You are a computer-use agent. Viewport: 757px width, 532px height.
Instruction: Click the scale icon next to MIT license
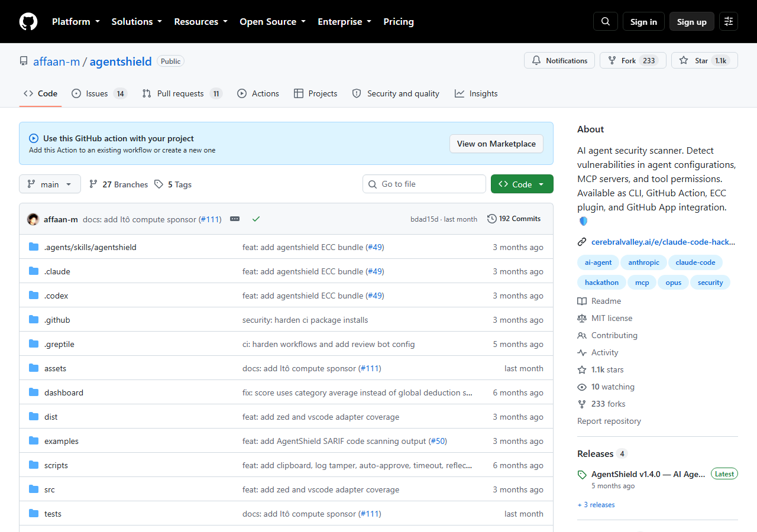coord(582,318)
